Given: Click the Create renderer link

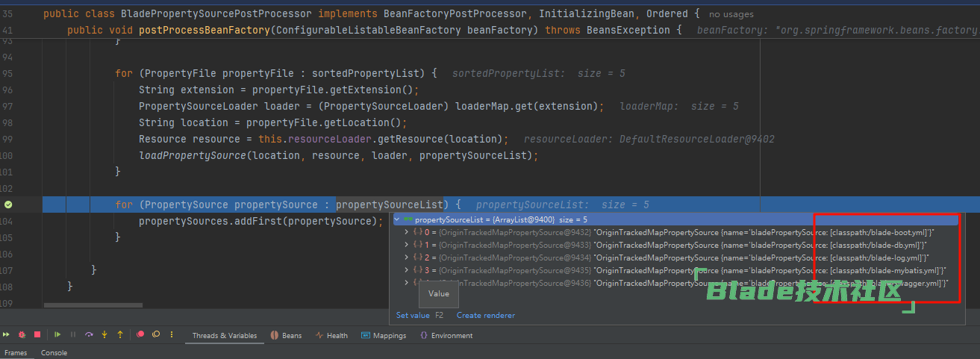Looking at the screenshot, I should 485,315.
